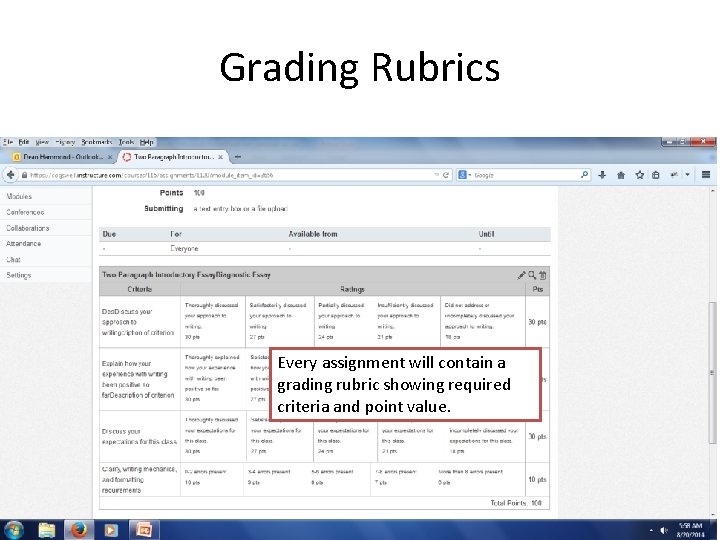Open the View menu

pos(42,142)
